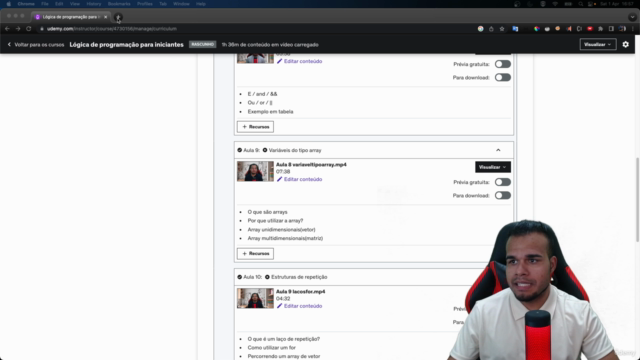This screenshot has width=640, height=360.
Task: Click the pencil icon beside Aula 9 lacosfor Editar conteúdo
Action: coord(280,306)
